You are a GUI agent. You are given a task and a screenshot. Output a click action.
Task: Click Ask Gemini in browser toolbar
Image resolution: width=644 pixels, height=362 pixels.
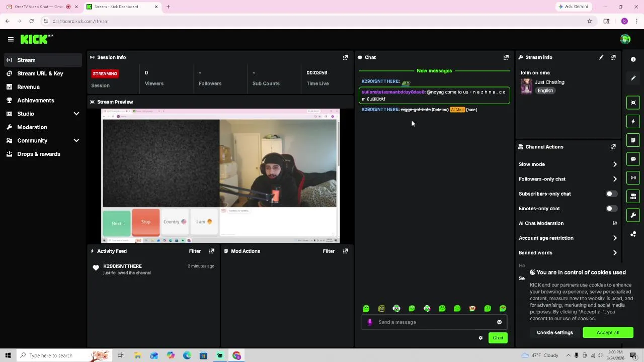click(573, 7)
